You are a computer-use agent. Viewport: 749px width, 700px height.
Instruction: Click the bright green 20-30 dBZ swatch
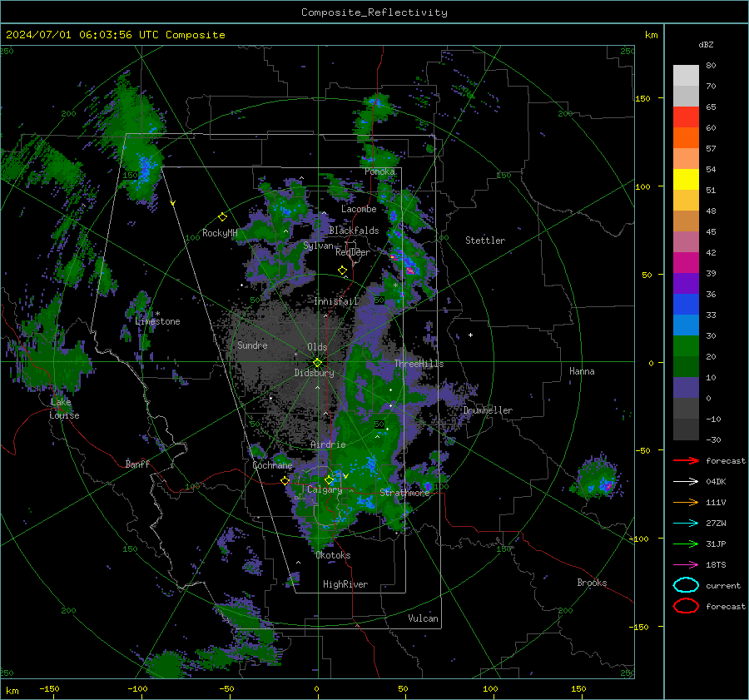[x=686, y=345]
